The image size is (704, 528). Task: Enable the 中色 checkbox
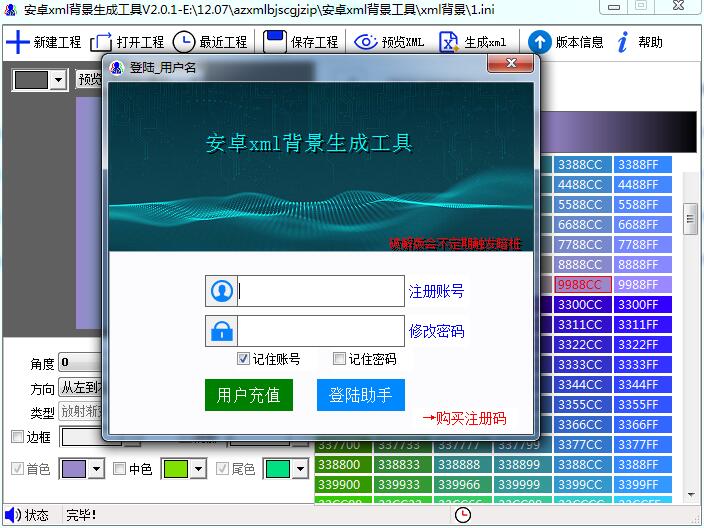click(119, 469)
